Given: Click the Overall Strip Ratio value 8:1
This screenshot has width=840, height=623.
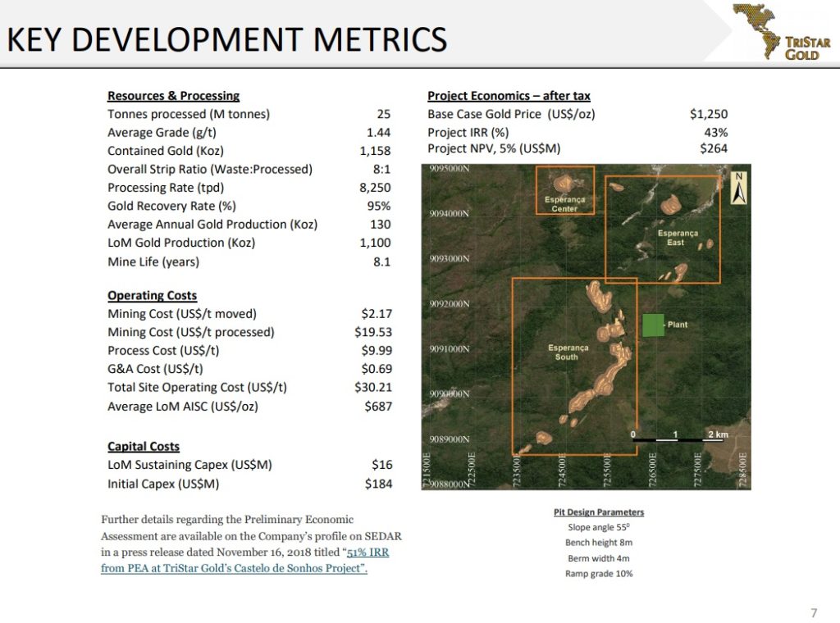Looking at the screenshot, I should (x=382, y=169).
